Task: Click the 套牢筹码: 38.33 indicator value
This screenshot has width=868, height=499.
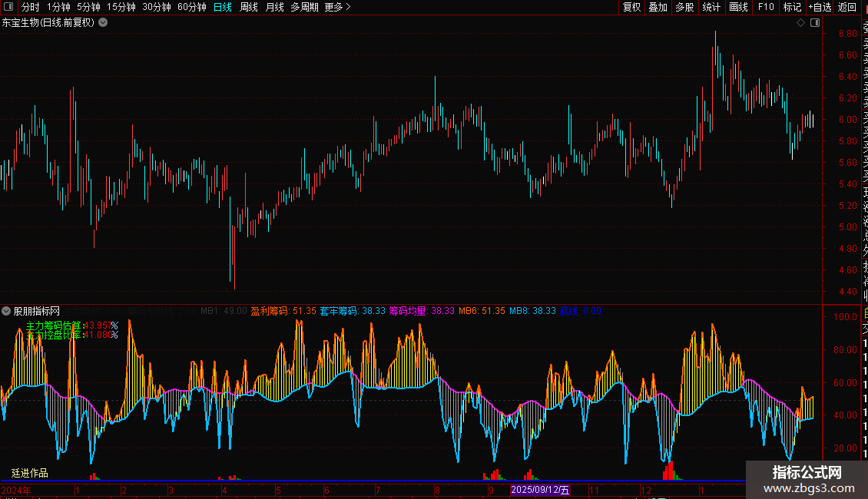Action: pyautogui.click(x=353, y=311)
